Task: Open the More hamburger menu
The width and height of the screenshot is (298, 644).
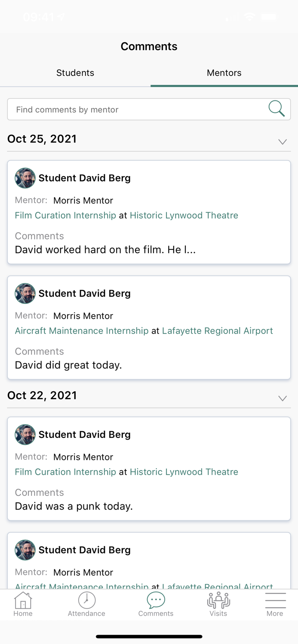Action: [275, 600]
